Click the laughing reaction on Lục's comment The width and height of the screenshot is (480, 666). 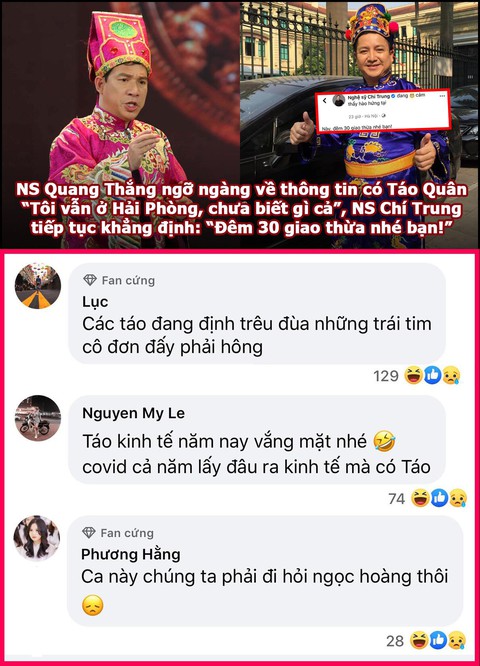413,375
